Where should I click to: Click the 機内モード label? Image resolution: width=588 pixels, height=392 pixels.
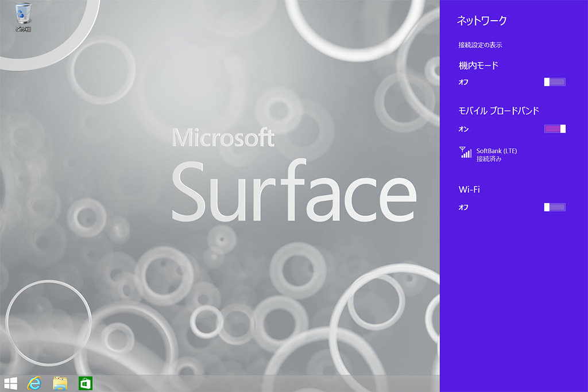478,65
